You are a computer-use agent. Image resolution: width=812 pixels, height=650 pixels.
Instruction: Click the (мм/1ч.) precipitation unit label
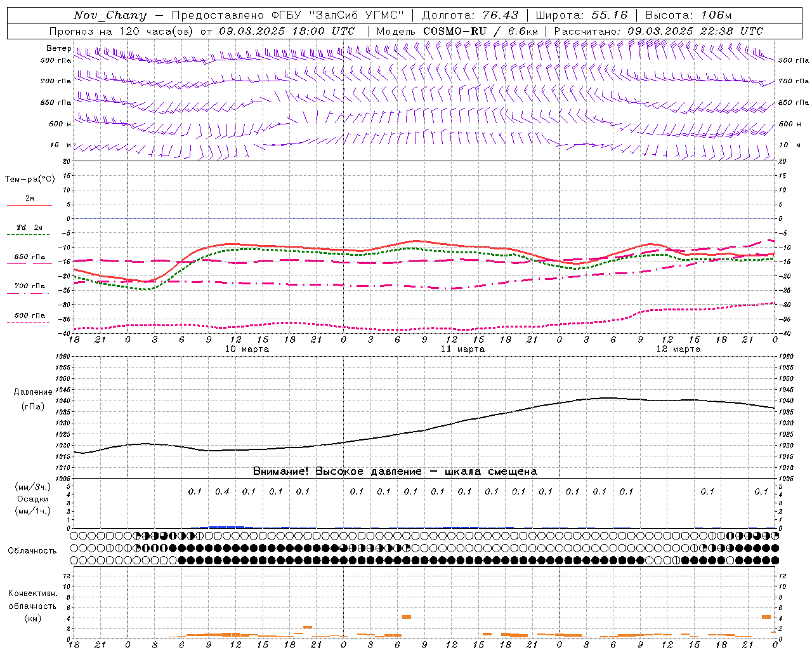pos(33,511)
